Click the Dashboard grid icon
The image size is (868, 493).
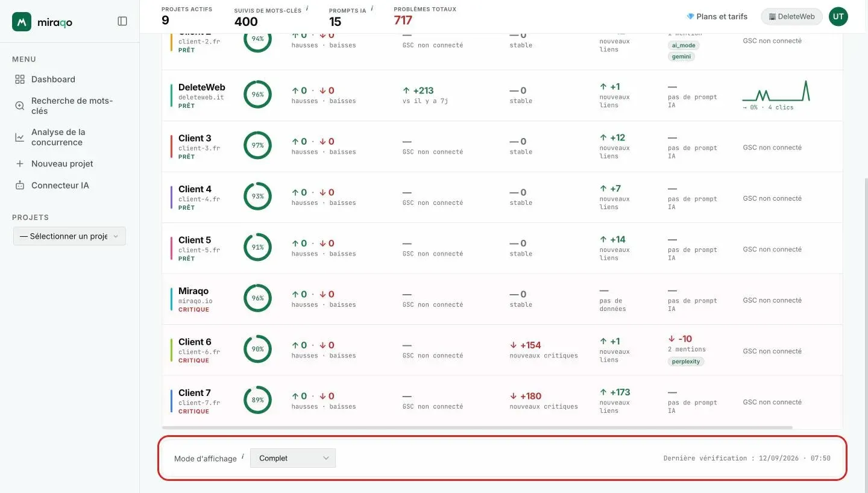(x=20, y=79)
